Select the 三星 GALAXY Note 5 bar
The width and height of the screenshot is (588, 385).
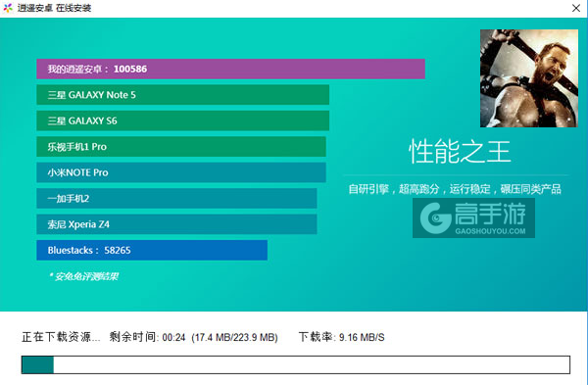tap(182, 95)
